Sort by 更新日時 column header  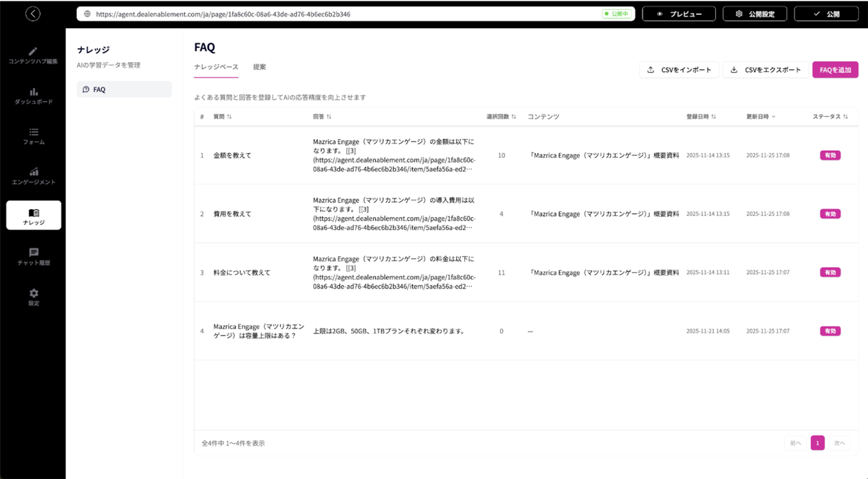tap(761, 117)
